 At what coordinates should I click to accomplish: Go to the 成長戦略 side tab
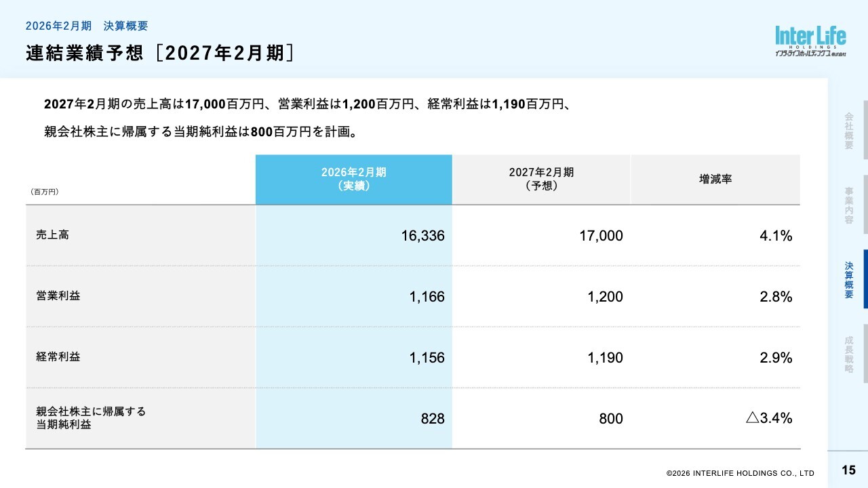[x=848, y=354]
